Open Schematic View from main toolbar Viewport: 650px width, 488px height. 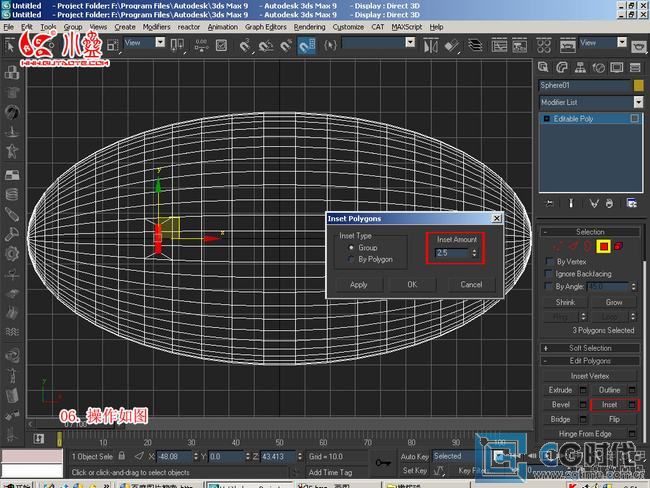pos(519,45)
